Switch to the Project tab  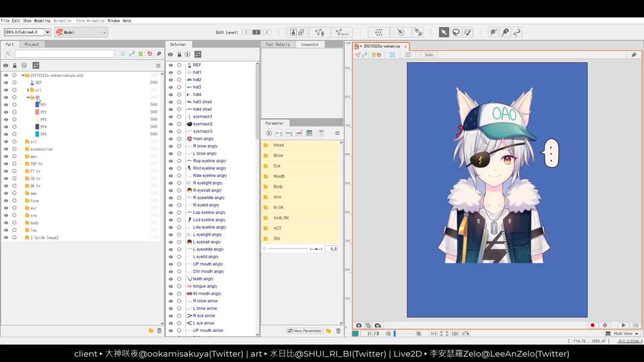pos(31,44)
